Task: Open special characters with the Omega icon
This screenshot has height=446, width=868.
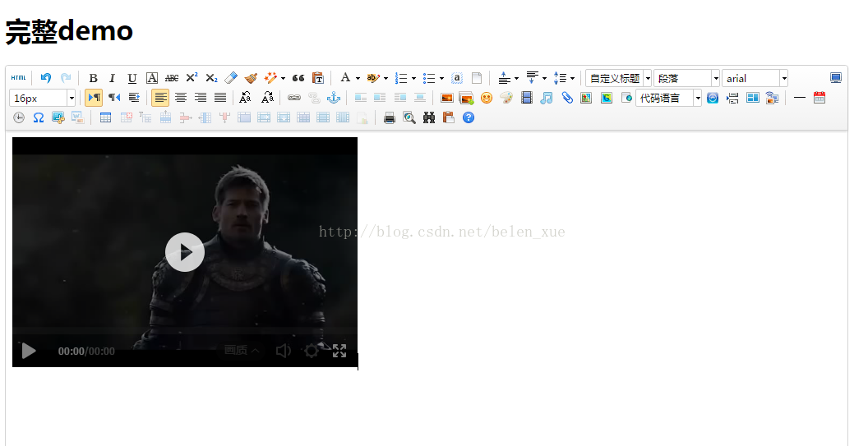Action: 38,117
